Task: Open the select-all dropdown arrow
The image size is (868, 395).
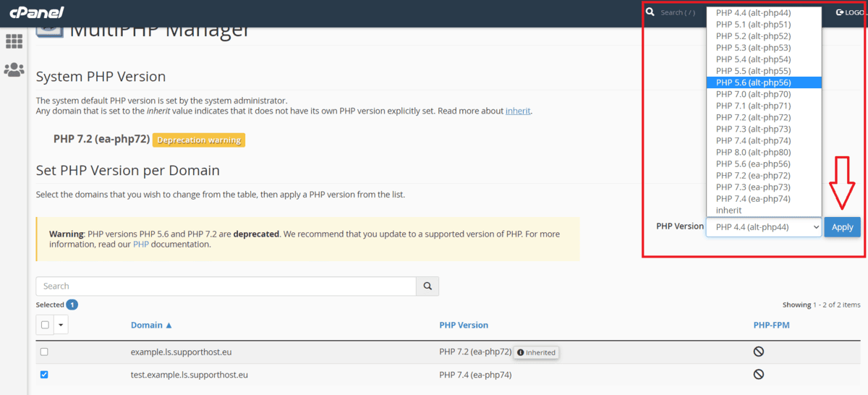Action: coord(61,325)
